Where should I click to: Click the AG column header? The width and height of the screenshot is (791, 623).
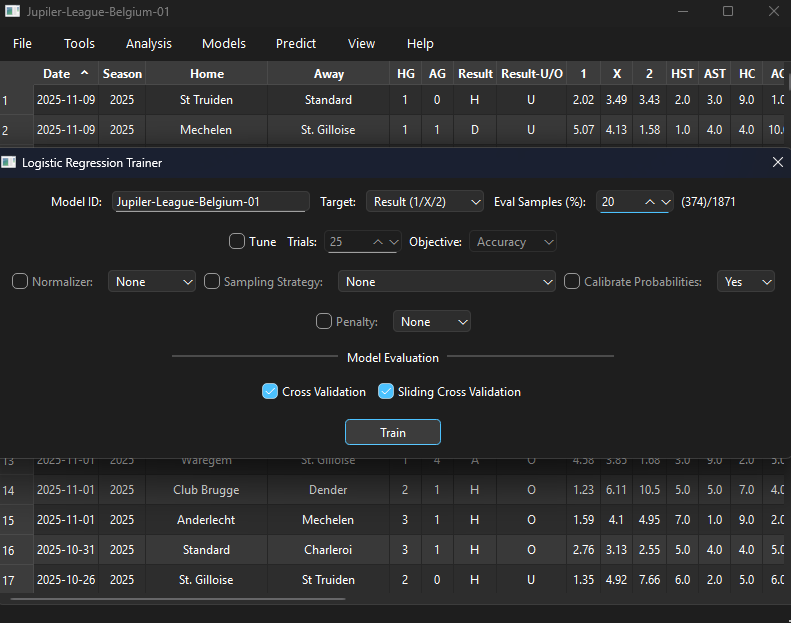437,74
